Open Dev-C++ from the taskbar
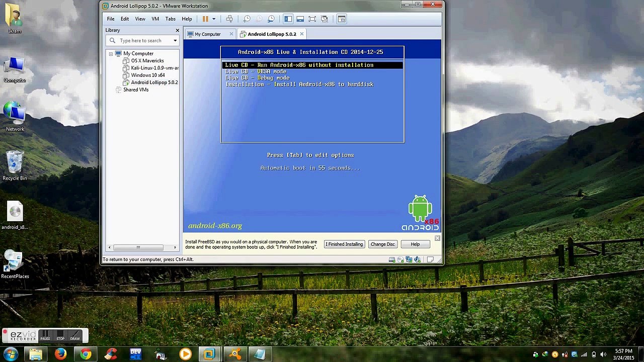The image size is (644, 362). click(x=135, y=354)
